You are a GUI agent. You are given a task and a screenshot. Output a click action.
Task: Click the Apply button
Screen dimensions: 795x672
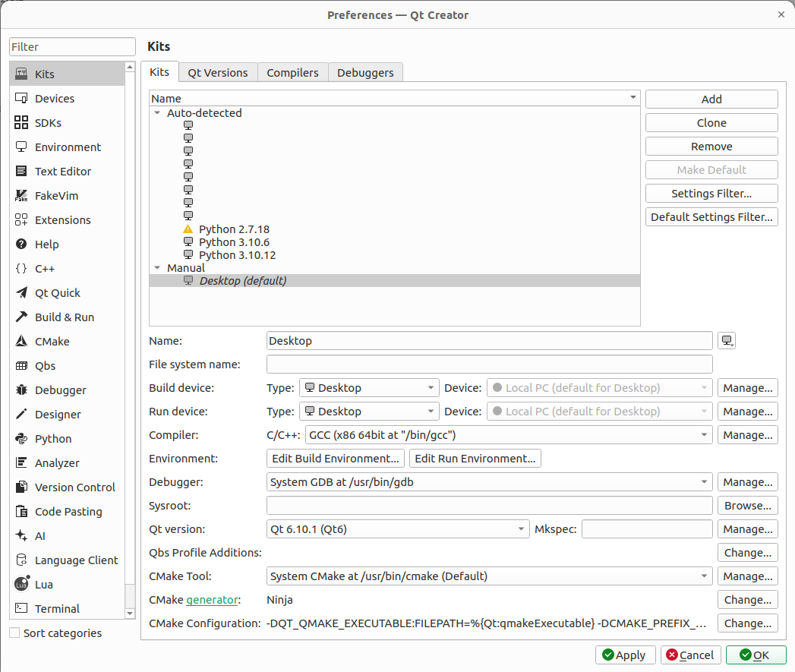click(625, 655)
